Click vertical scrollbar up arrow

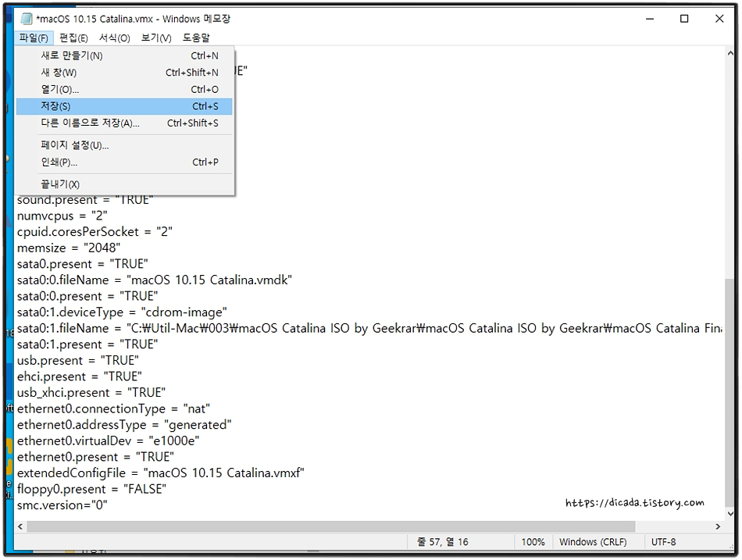coord(730,54)
